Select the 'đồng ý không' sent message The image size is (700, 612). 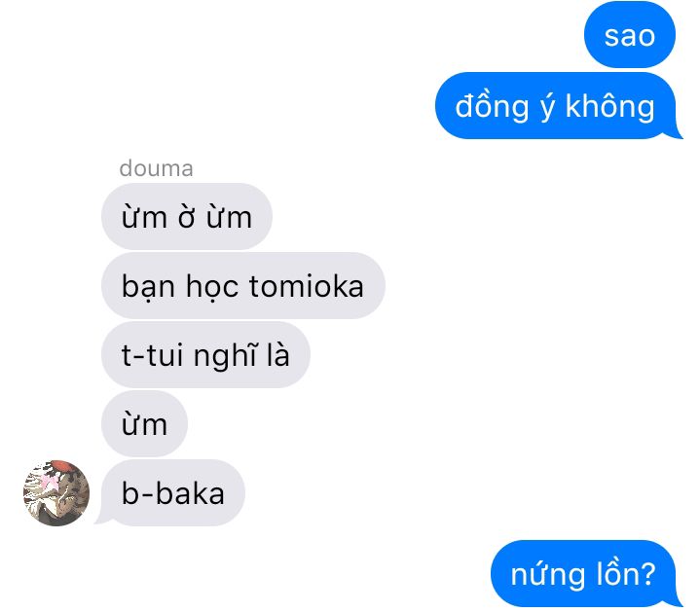559,106
